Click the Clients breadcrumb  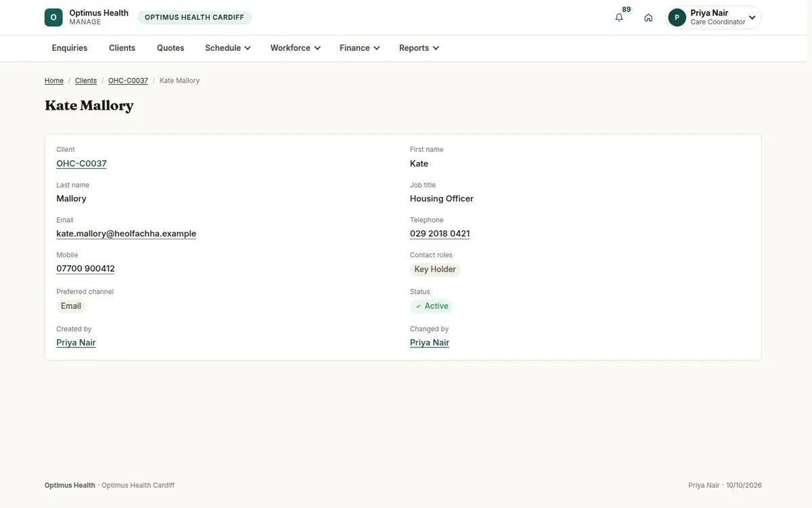click(86, 81)
